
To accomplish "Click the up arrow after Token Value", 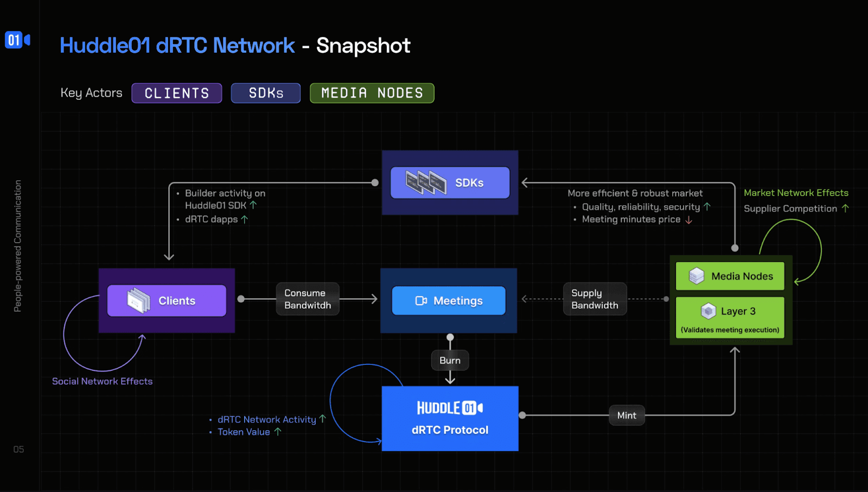I will 278,432.
